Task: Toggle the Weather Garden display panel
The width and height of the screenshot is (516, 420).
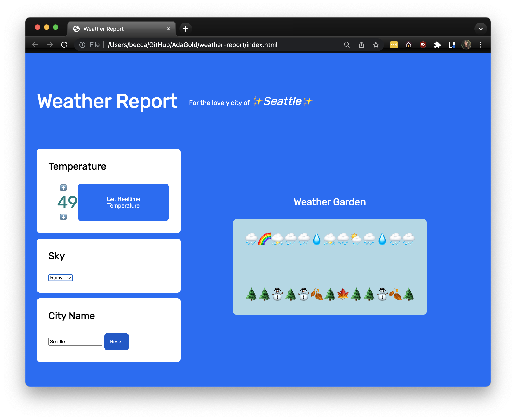Action: (330, 202)
